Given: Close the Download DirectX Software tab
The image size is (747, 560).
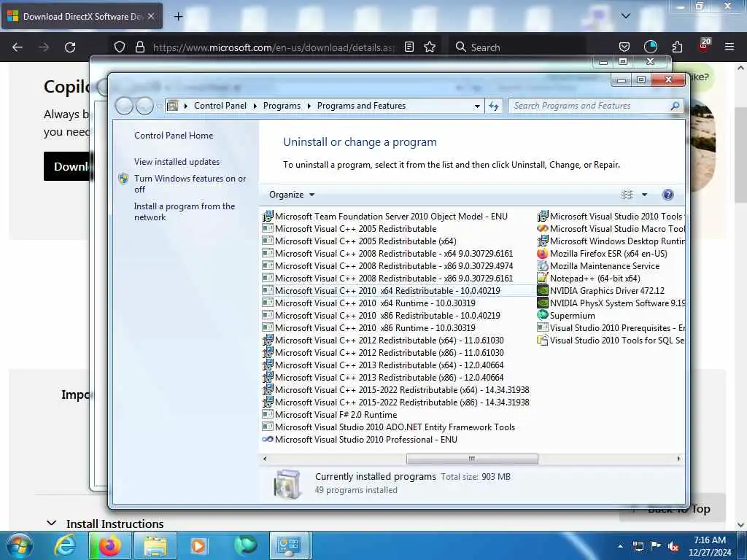Looking at the screenshot, I should click(x=151, y=16).
